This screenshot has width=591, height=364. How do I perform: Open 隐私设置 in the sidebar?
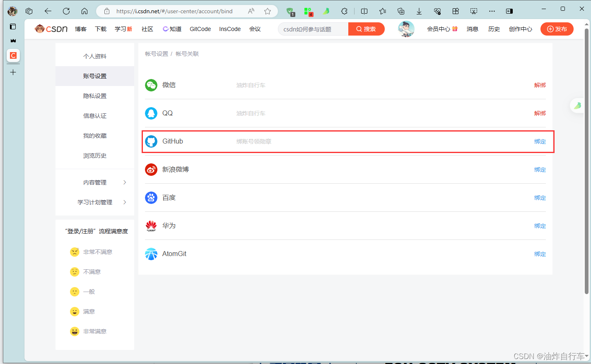pyautogui.click(x=95, y=96)
